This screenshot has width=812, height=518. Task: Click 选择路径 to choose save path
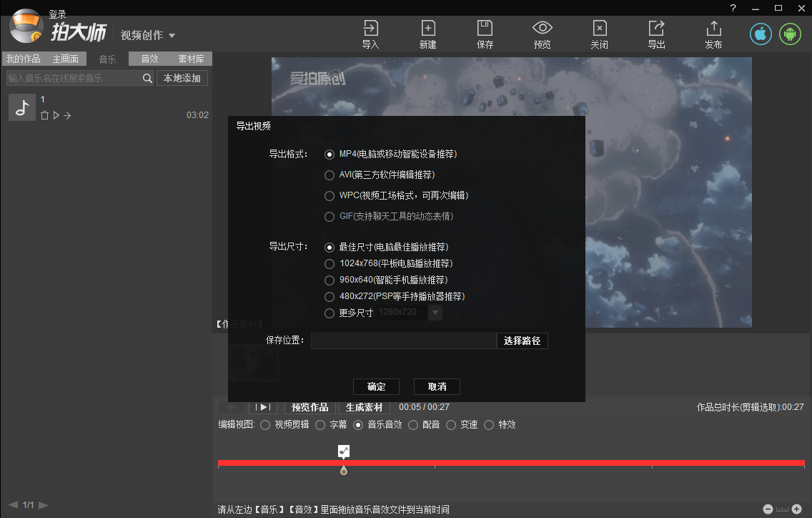click(523, 341)
